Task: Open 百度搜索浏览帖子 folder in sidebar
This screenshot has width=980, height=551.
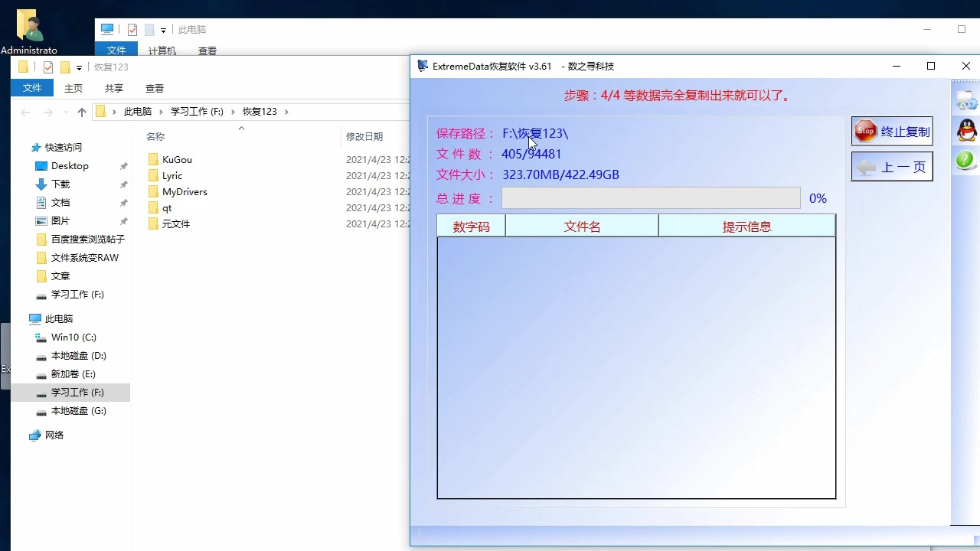Action: click(x=80, y=240)
